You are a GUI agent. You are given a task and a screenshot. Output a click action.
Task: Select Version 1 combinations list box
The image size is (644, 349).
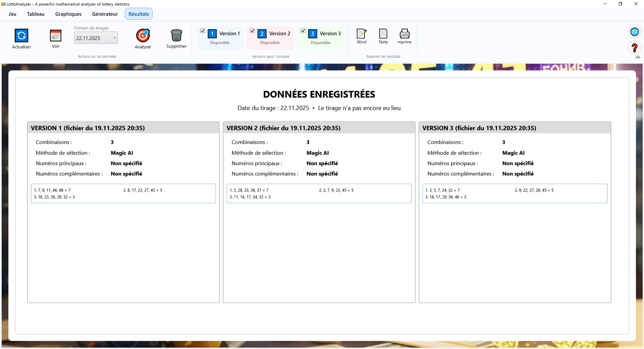pos(123,193)
